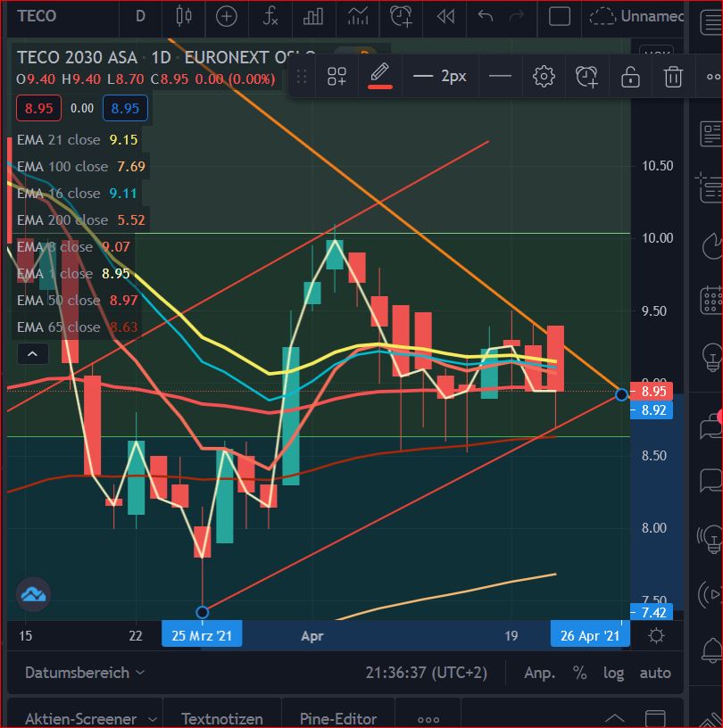Change the line style selector
Screen dimensions: 723x728
pos(501,77)
